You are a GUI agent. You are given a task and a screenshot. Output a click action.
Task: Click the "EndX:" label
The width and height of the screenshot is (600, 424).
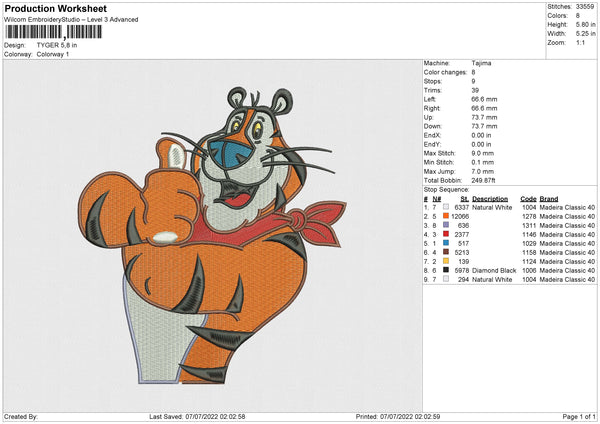(x=432, y=135)
